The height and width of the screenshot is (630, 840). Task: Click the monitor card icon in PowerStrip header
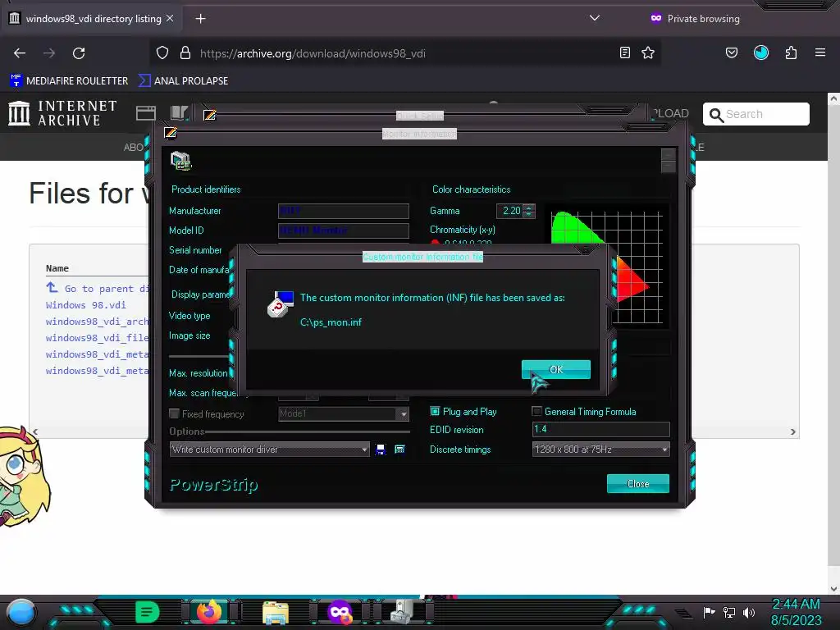[181, 161]
